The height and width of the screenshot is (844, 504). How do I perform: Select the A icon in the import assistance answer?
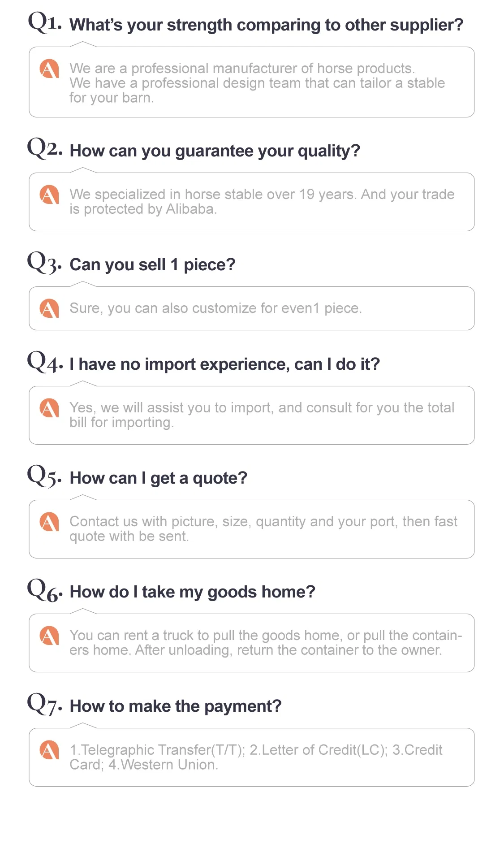coord(49,408)
